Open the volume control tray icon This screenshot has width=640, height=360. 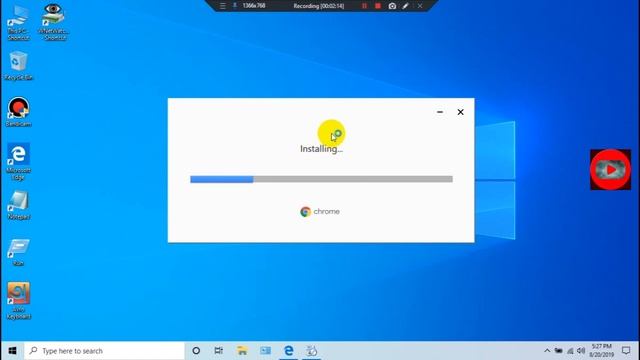tap(581, 351)
